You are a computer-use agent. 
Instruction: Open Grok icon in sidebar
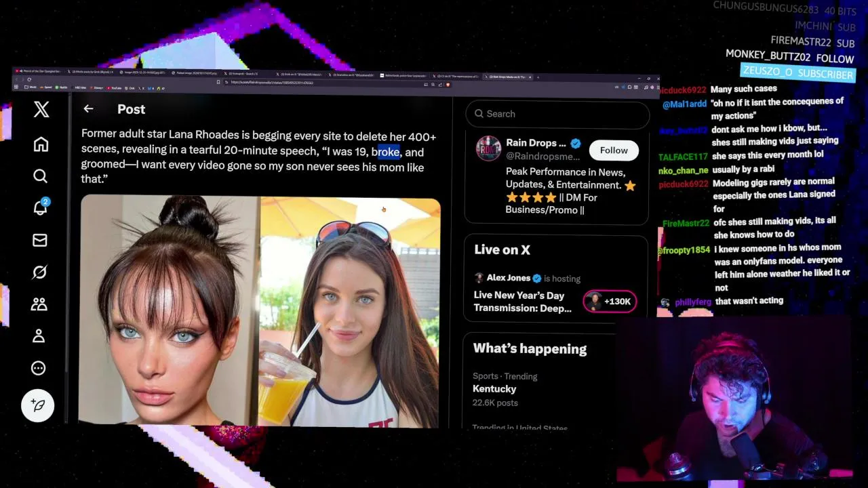click(39, 272)
